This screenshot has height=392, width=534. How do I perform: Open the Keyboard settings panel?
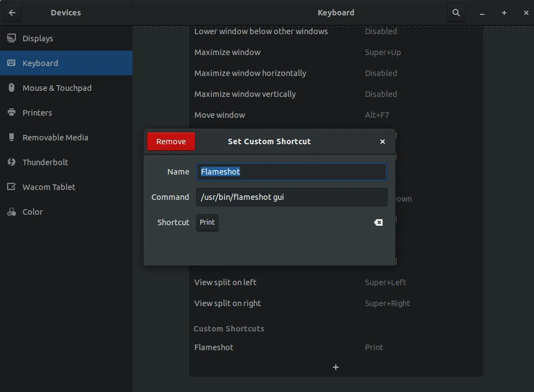[40, 63]
